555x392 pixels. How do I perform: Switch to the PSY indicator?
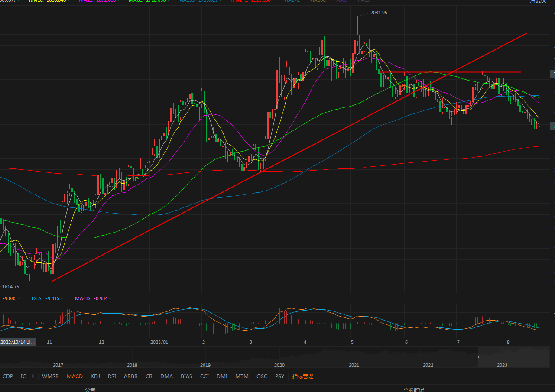coord(279,376)
